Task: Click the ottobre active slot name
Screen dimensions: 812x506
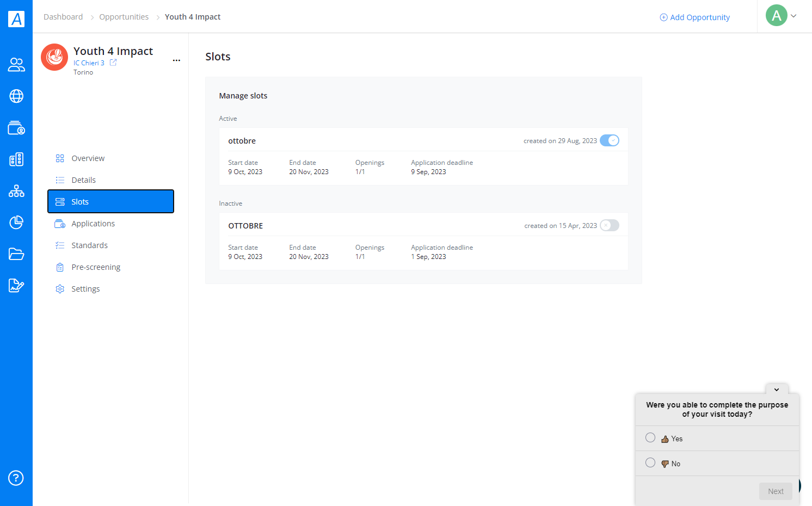Action: (242, 141)
